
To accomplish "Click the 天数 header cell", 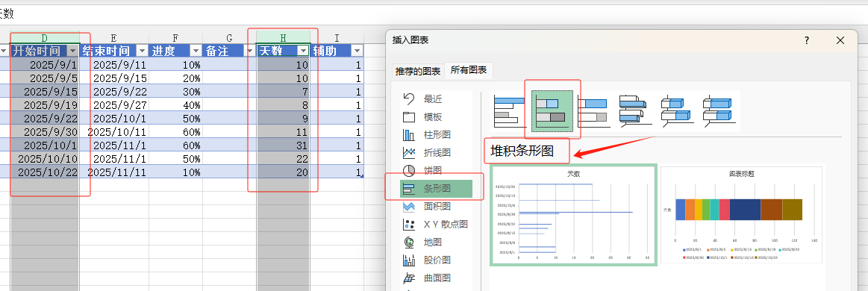I will pyautogui.click(x=283, y=51).
